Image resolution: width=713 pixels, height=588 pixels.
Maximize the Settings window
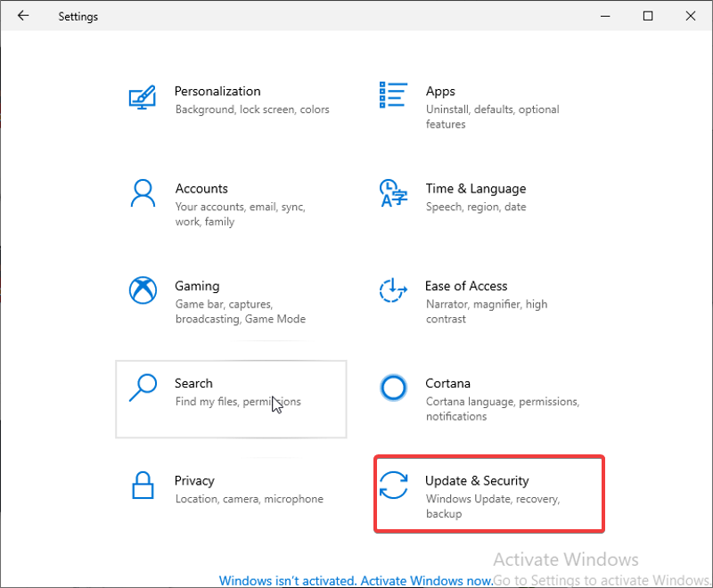coord(648,16)
